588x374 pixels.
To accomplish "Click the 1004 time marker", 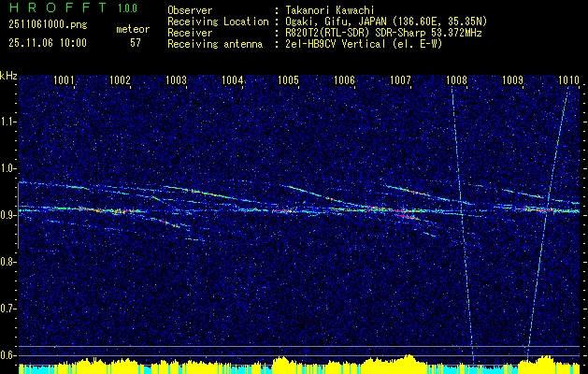I will 233,79.
